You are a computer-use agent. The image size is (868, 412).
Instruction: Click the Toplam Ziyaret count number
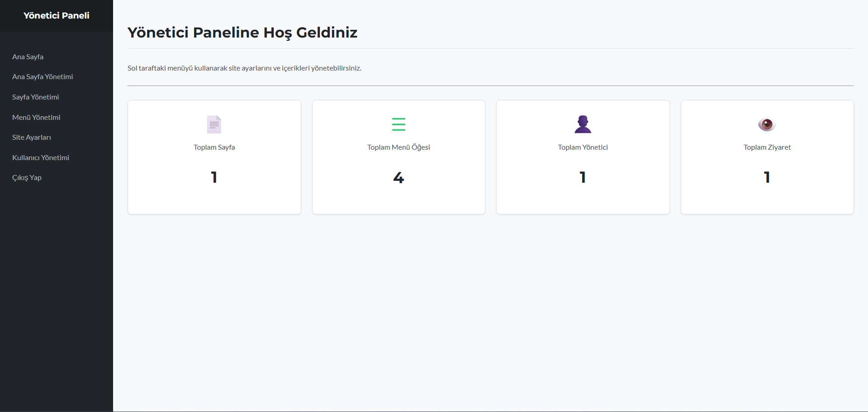(x=767, y=177)
